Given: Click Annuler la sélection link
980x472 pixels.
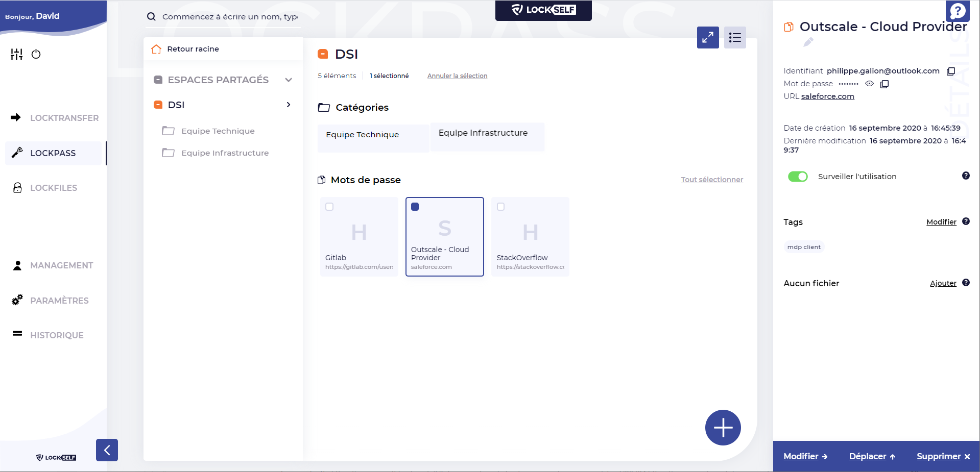Looking at the screenshot, I should (x=457, y=76).
